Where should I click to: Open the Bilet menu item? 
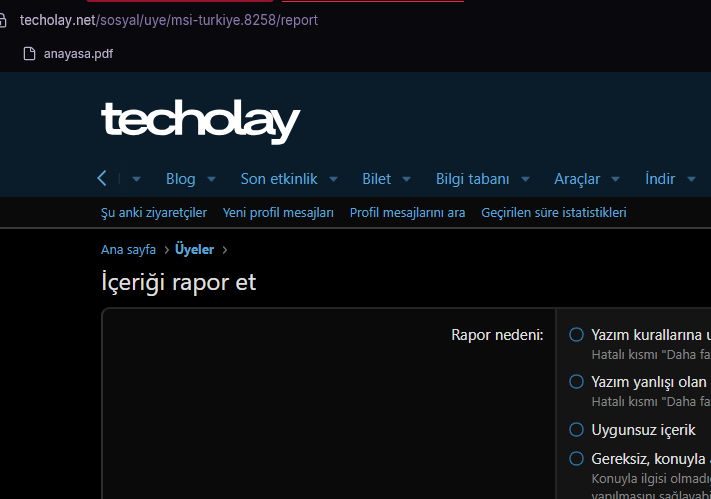(376, 179)
